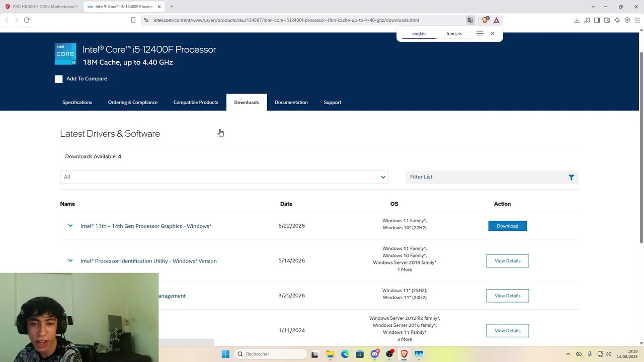Viewport: 644px width, 362px height.
Task: Click the Name column header
Action: 67,204
